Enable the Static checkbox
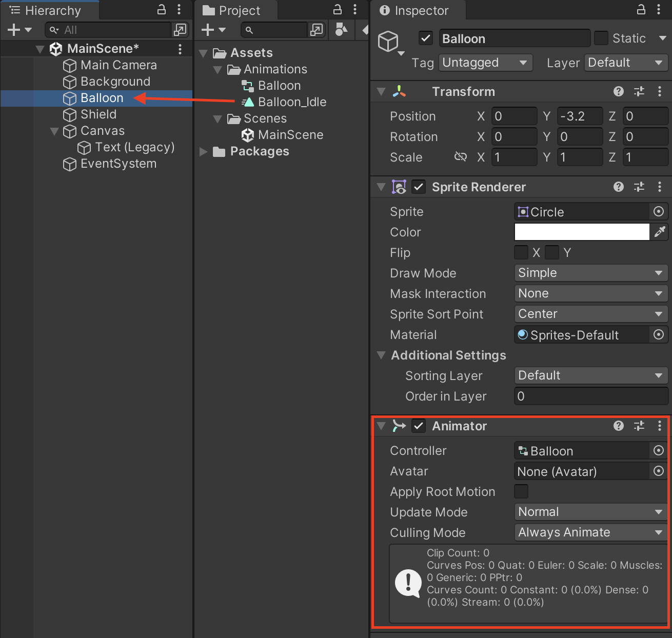Image resolution: width=672 pixels, height=638 pixels. tap(601, 38)
